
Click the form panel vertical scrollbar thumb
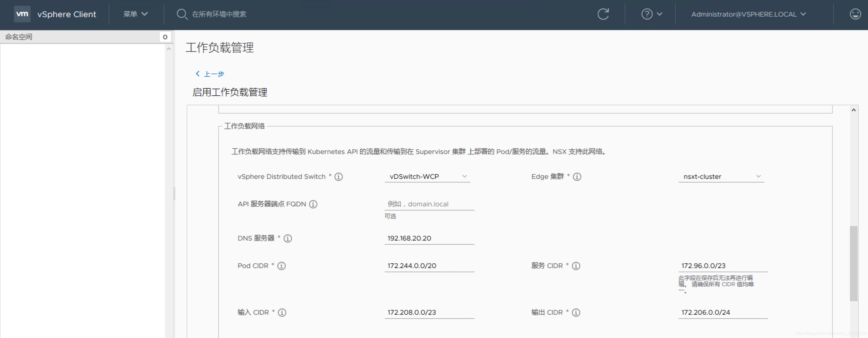(x=853, y=263)
